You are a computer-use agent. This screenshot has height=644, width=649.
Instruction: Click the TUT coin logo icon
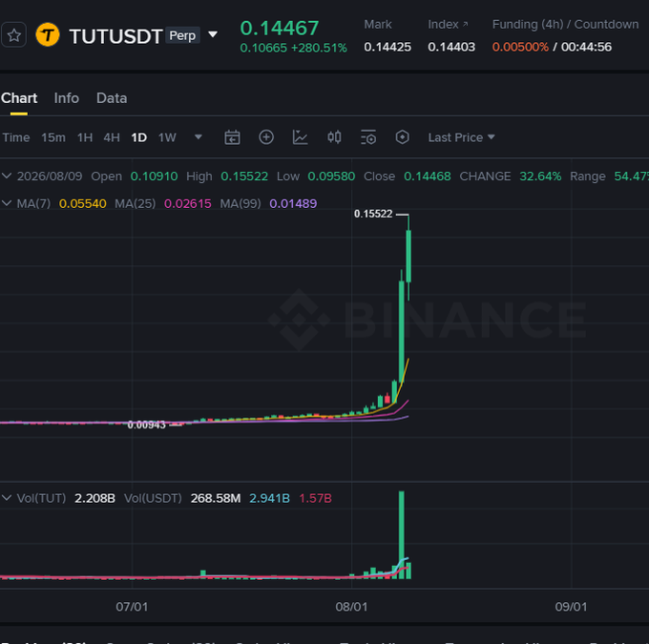tap(48, 34)
